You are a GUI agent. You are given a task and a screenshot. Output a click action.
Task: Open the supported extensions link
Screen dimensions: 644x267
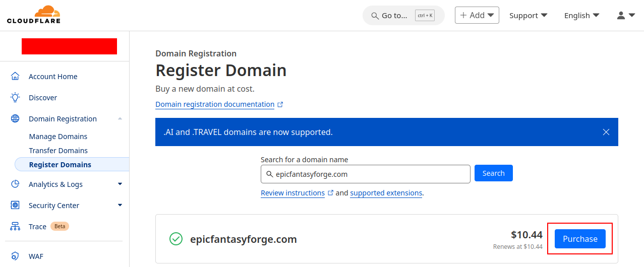(x=386, y=193)
